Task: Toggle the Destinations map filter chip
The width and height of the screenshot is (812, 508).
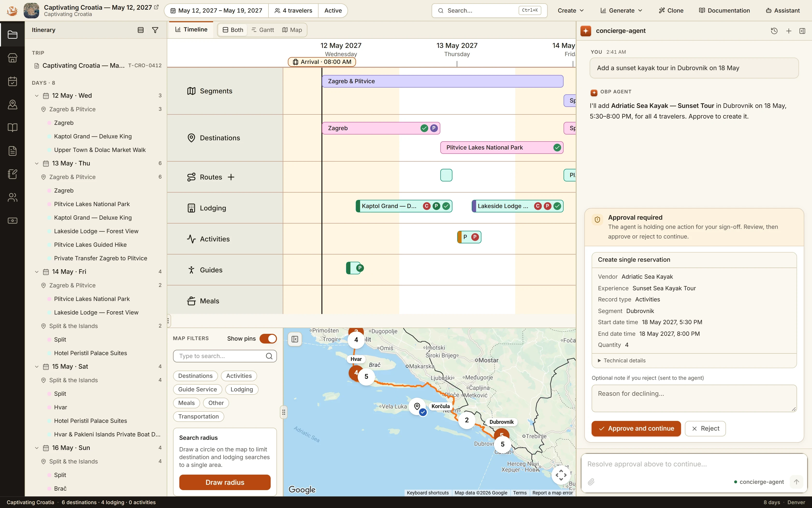Action: [195, 376]
